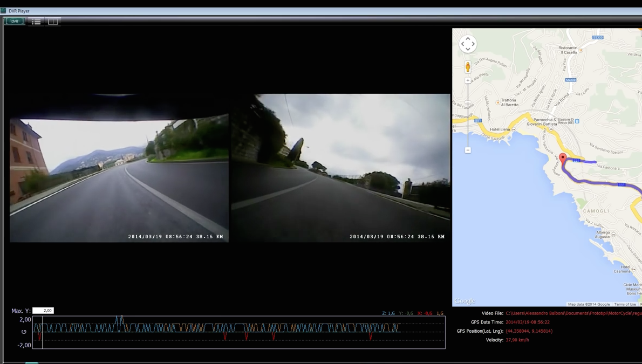Image resolution: width=642 pixels, height=364 pixels.
Task: Click the Hotel Elena map marker
Action: click(x=513, y=129)
